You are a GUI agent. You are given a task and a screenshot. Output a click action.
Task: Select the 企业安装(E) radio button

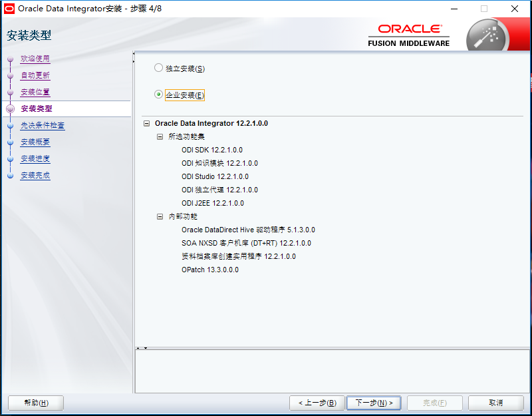click(158, 95)
